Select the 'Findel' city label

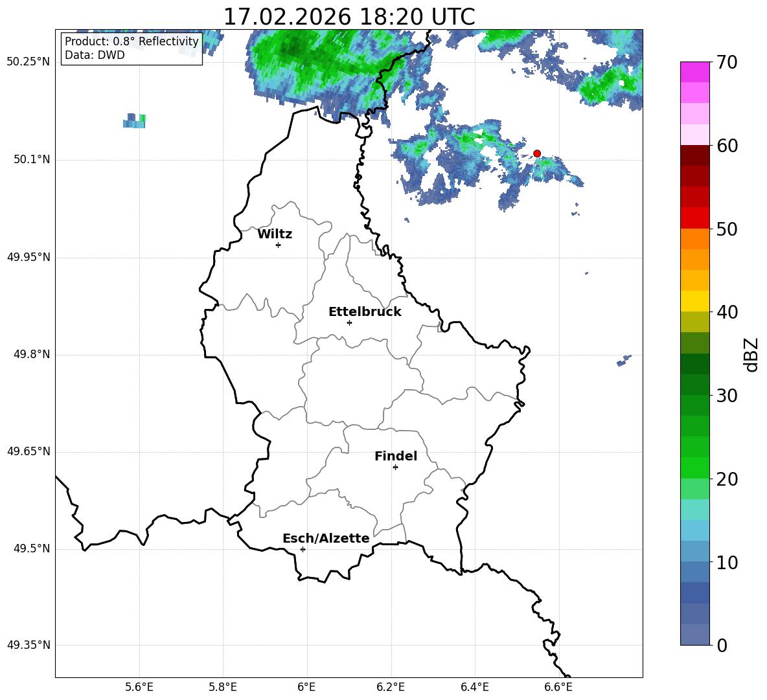coord(396,456)
